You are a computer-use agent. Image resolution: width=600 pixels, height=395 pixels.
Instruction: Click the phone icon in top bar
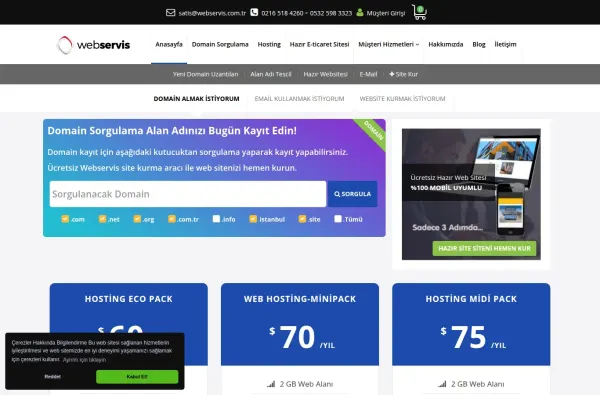[x=254, y=12]
